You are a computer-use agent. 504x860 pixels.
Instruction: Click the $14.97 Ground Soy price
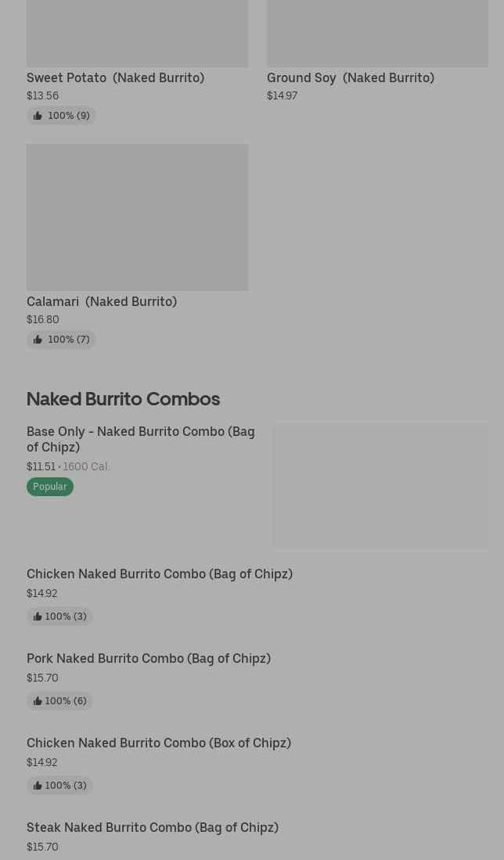click(282, 95)
